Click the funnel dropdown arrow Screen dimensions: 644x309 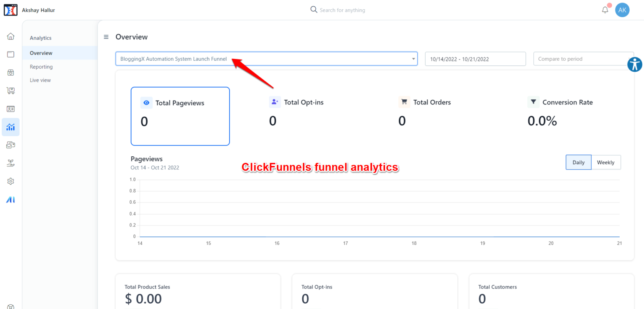point(413,59)
